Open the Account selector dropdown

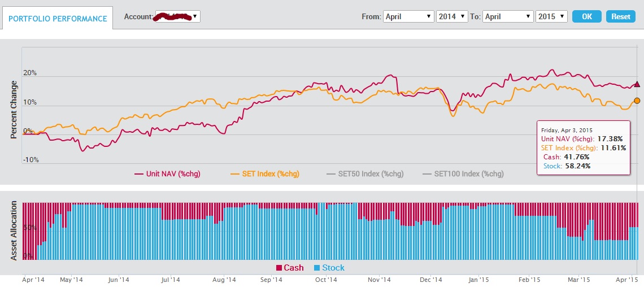coord(176,16)
